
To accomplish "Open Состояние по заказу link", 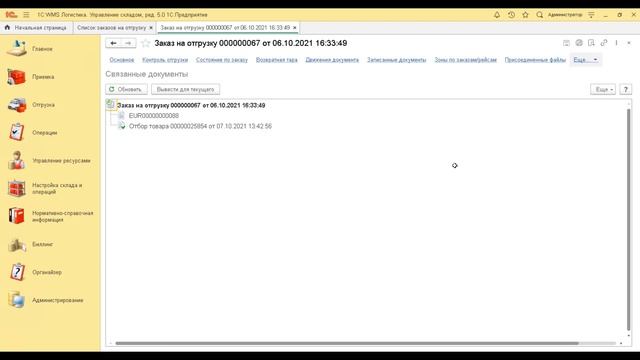I will [222, 60].
